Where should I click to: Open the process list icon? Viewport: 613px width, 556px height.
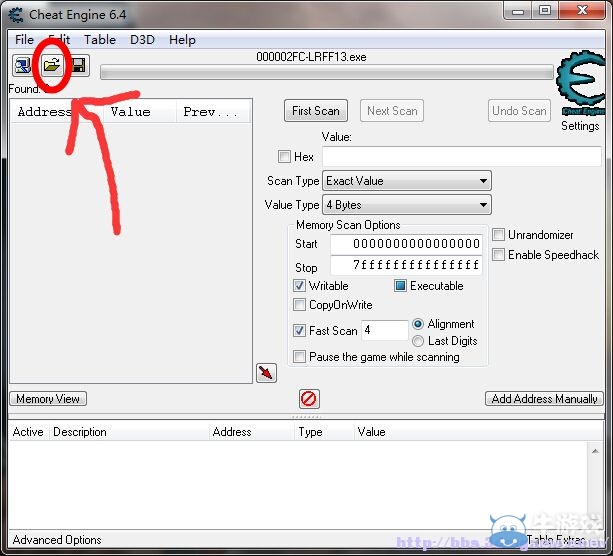[x=23, y=65]
